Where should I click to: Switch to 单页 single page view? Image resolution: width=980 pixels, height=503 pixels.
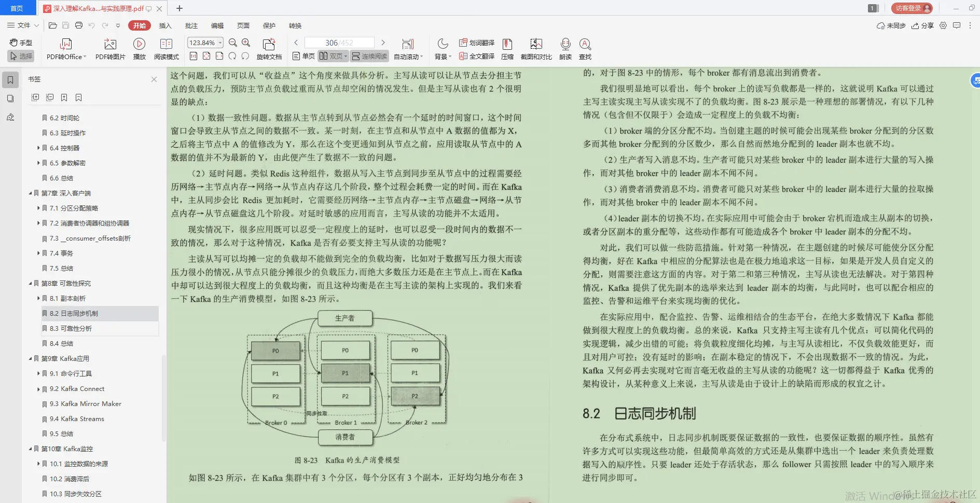303,56
